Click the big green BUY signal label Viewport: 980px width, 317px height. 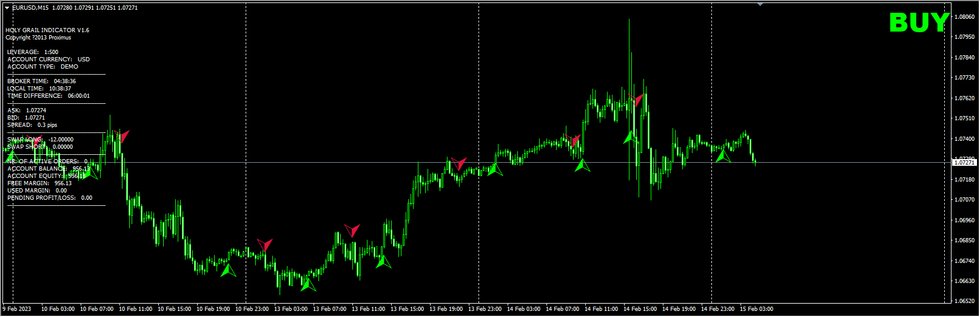point(918,23)
